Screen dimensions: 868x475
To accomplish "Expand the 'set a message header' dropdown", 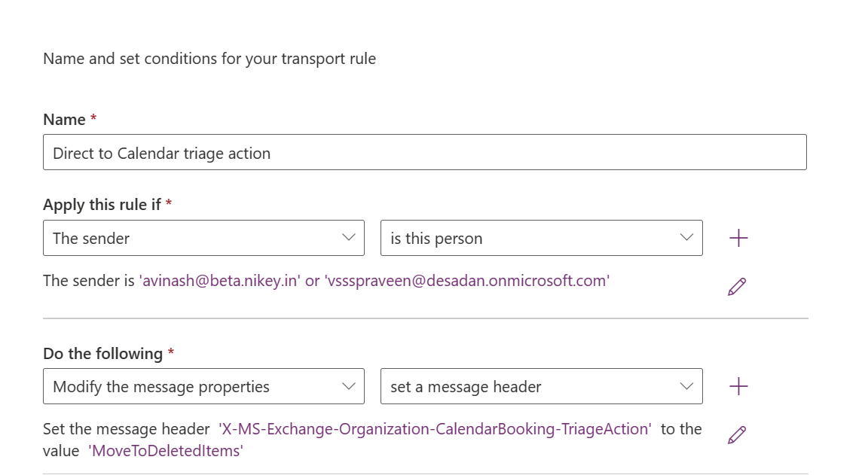I will pos(541,387).
